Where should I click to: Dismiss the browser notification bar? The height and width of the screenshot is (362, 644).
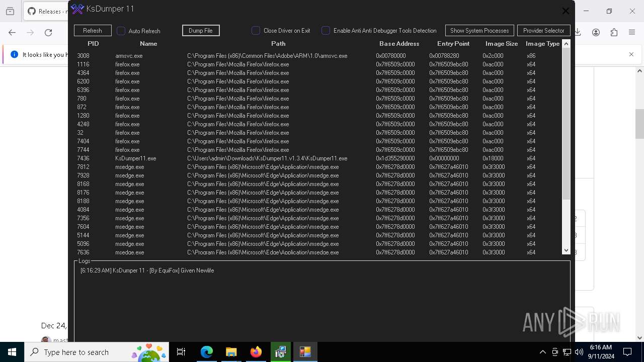631,54
